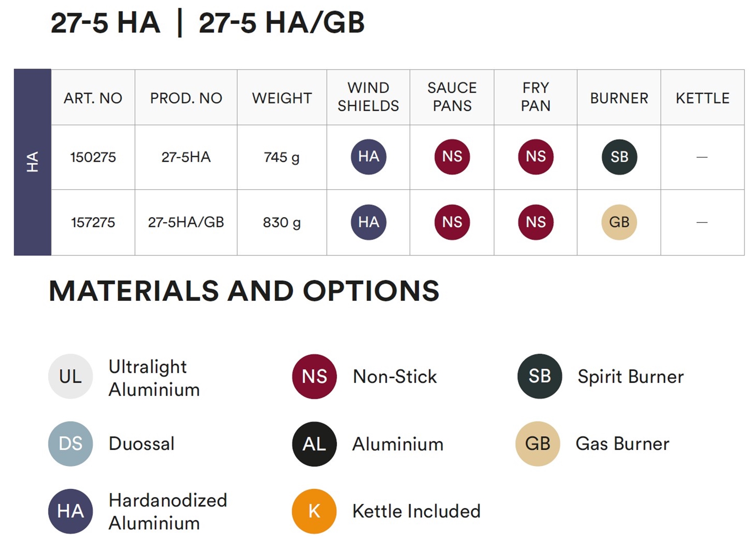Click the NS sauce pans badge for 27-5HA
The image size is (756, 538).
[452, 157]
